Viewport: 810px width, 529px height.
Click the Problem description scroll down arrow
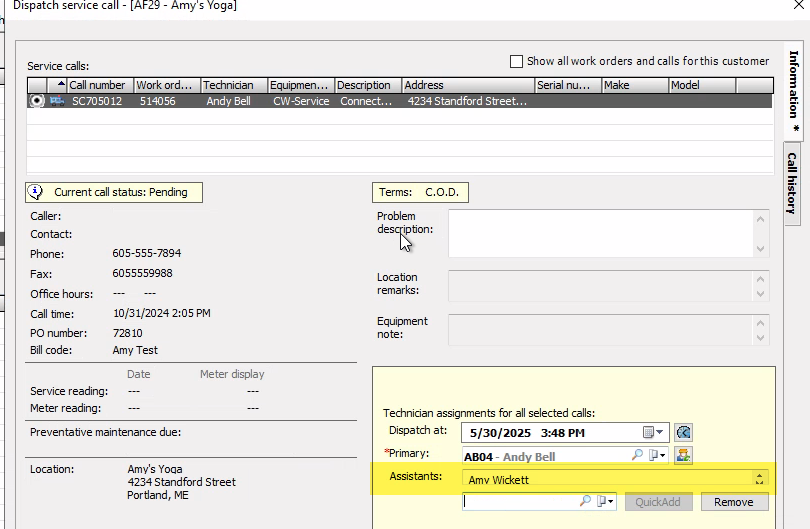tap(760, 248)
